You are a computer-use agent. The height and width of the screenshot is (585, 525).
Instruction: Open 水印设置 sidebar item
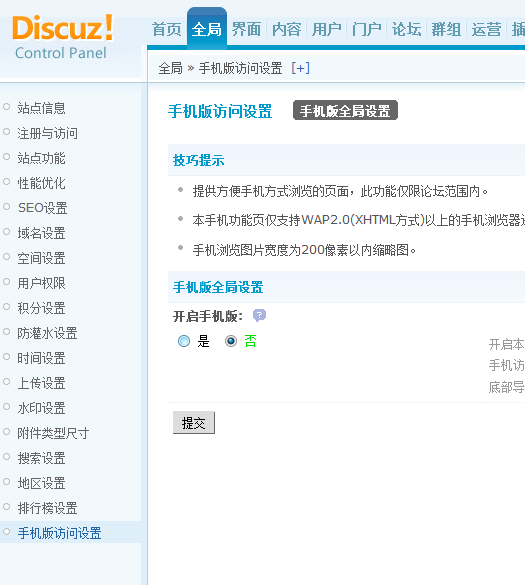click(41, 408)
